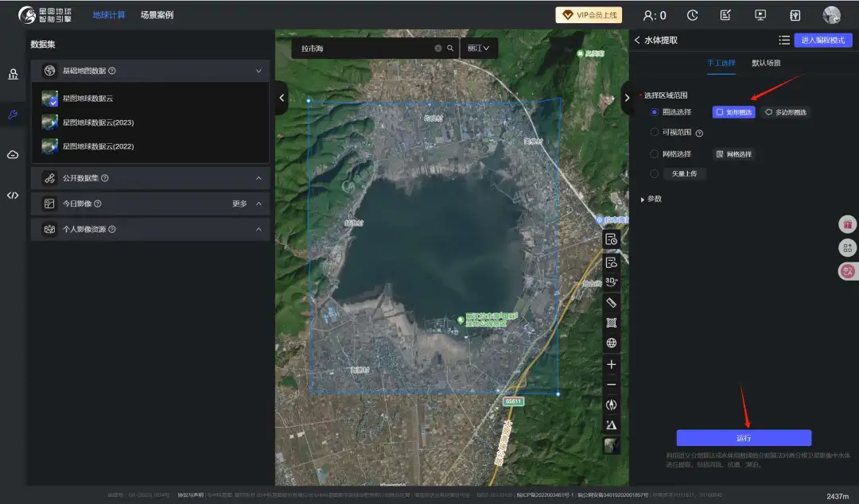Show help for 公开数据集
Image resolution: width=859 pixels, height=504 pixels.
[x=105, y=178]
